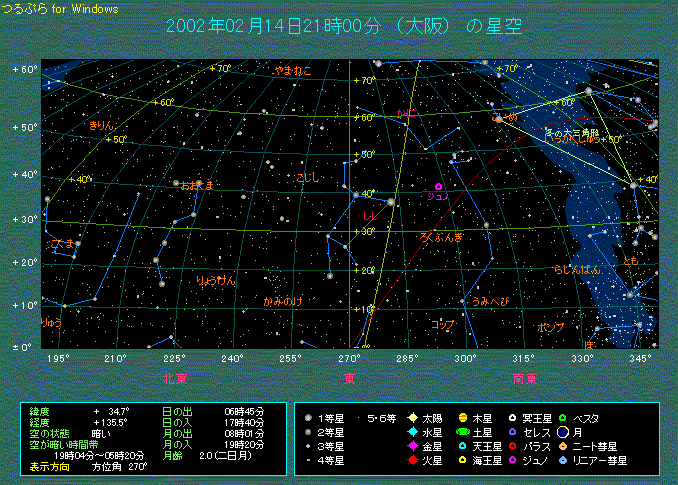Click the red Mars (火星) legend icon
The width and height of the screenshot is (678, 485).
coord(411,461)
